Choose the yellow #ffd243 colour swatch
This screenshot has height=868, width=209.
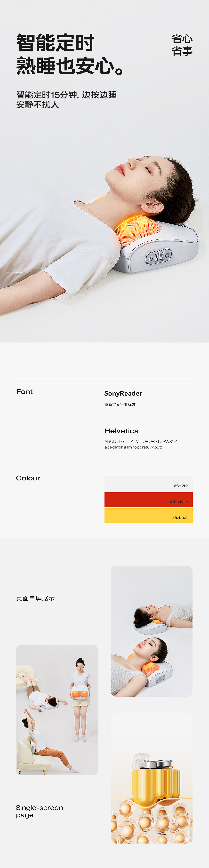click(x=148, y=516)
